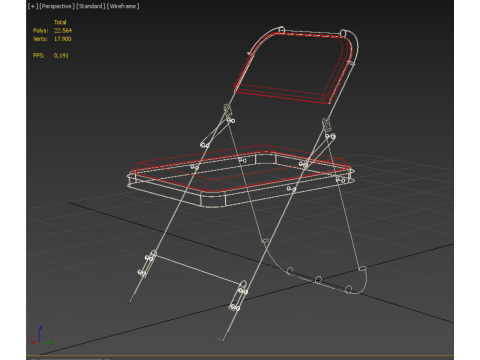Open the [Wireframe] shading mode menu

tap(123, 6)
